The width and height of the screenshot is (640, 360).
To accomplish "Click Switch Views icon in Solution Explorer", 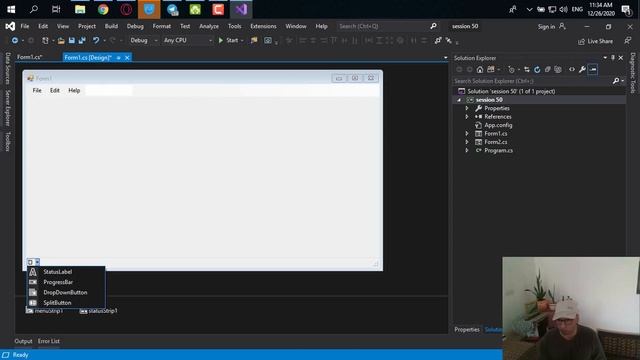I will (491, 69).
